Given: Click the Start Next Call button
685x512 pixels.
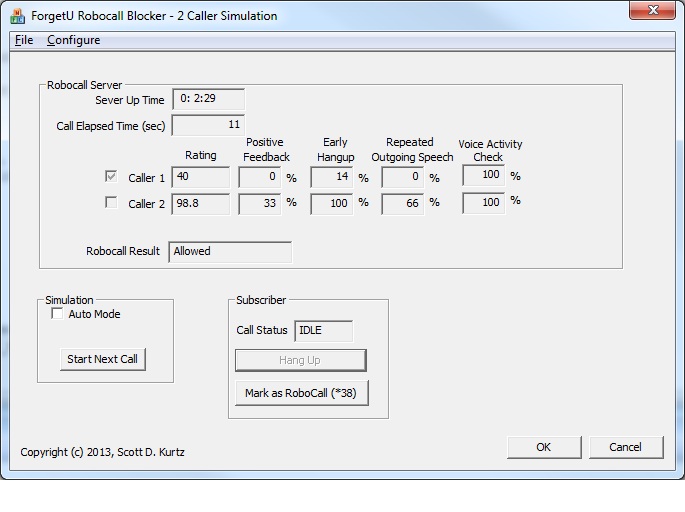Looking at the screenshot, I should (103, 359).
